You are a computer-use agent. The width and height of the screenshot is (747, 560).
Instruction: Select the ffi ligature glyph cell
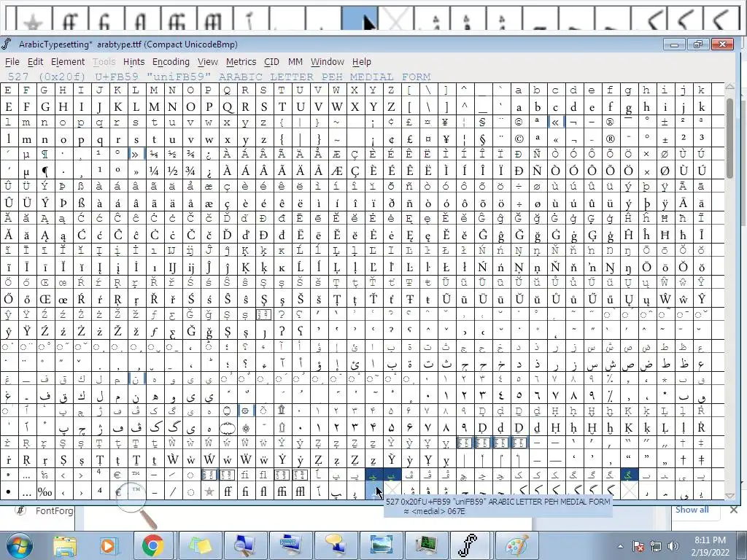coord(282,491)
